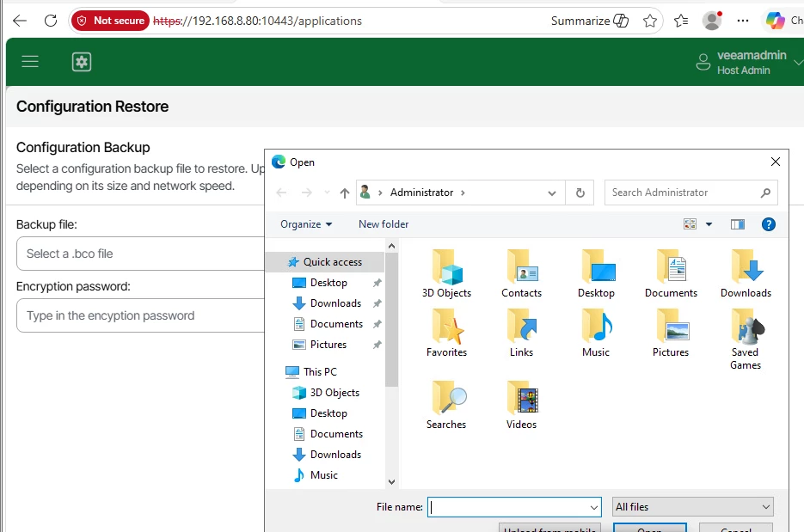The height and width of the screenshot is (532, 804).
Task: Select Quick access in navigation pane
Action: [x=332, y=262]
